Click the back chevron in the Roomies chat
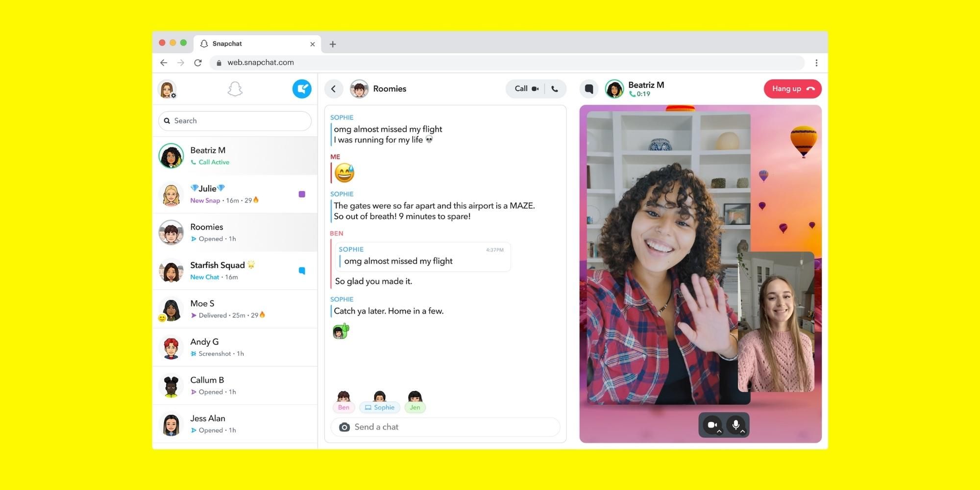The height and width of the screenshot is (490, 980). (334, 89)
